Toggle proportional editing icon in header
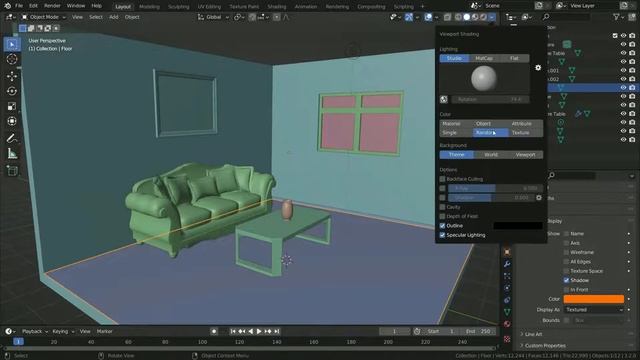The image size is (640, 360). (277, 17)
